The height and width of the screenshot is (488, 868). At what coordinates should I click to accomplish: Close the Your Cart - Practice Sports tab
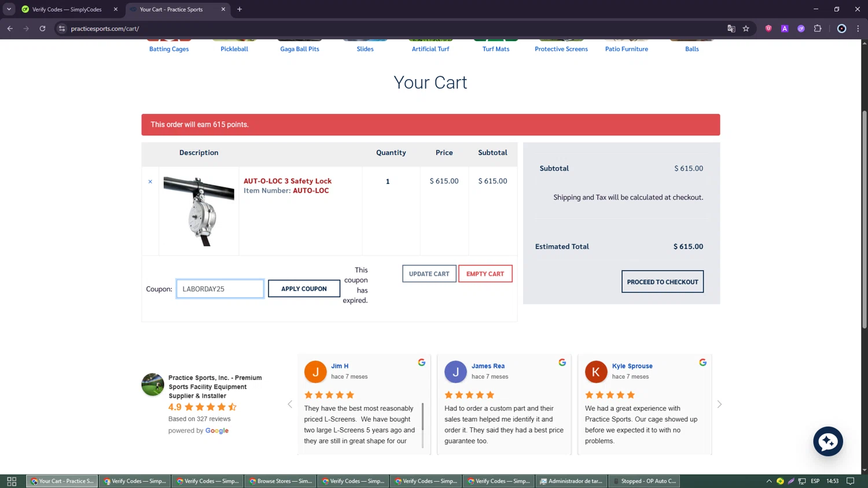pos(223,9)
